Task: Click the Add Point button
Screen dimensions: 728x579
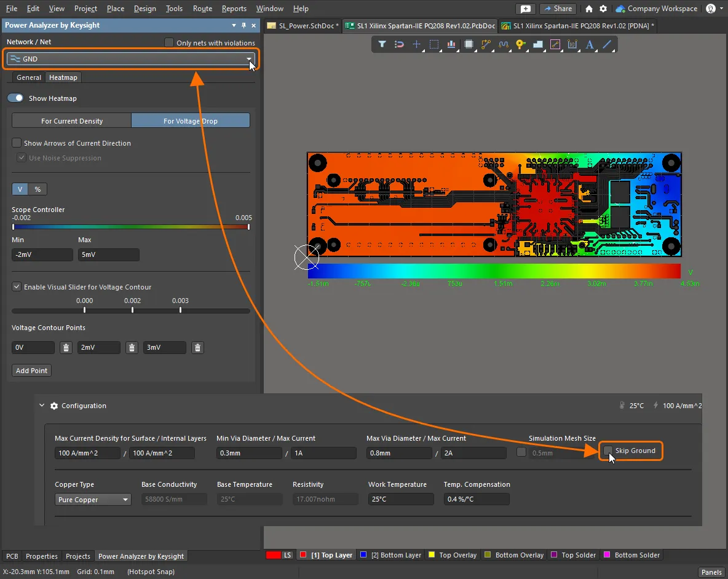Action: pyautogui.click(x=31, y=371)
